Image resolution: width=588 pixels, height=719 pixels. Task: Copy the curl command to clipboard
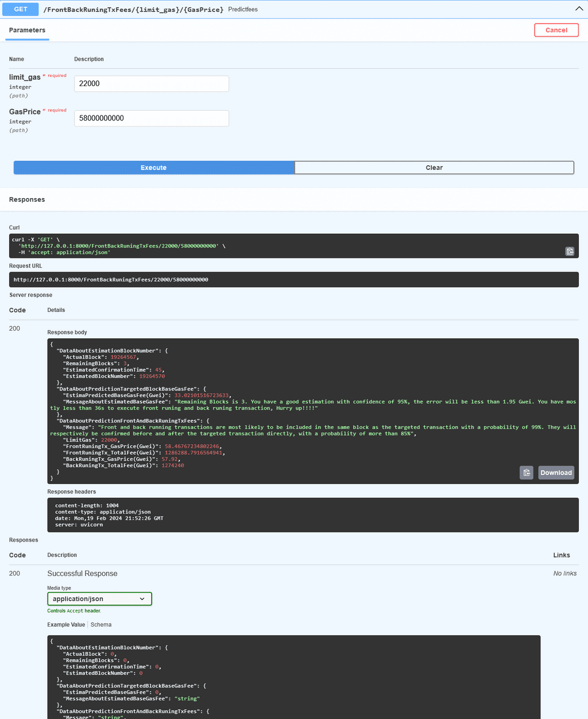(x=570, y=251)
